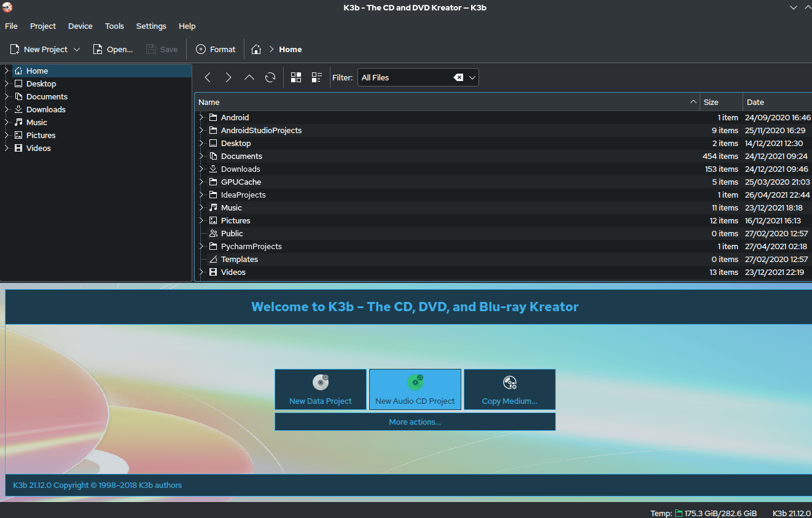
Task: Start a New Audio CD Project
Action: pos(415,389)
